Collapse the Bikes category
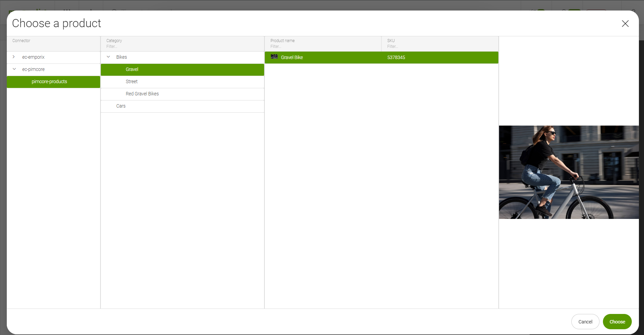644x335 pixels. click(x=108, y=57)
